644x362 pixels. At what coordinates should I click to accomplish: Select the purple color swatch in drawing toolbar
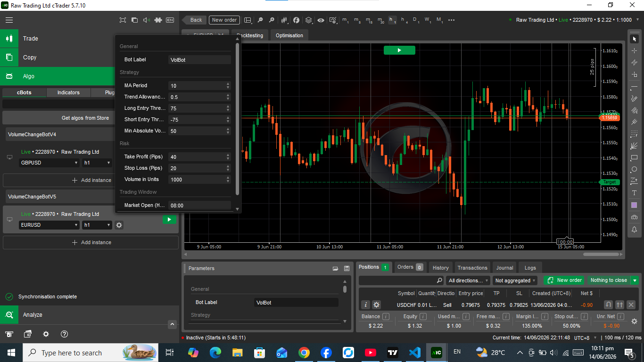pyautogui.click(x=634, y=205)
